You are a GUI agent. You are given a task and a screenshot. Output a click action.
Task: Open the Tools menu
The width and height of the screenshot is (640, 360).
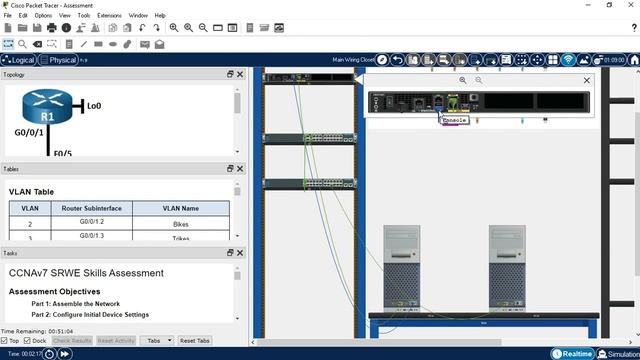84,15
